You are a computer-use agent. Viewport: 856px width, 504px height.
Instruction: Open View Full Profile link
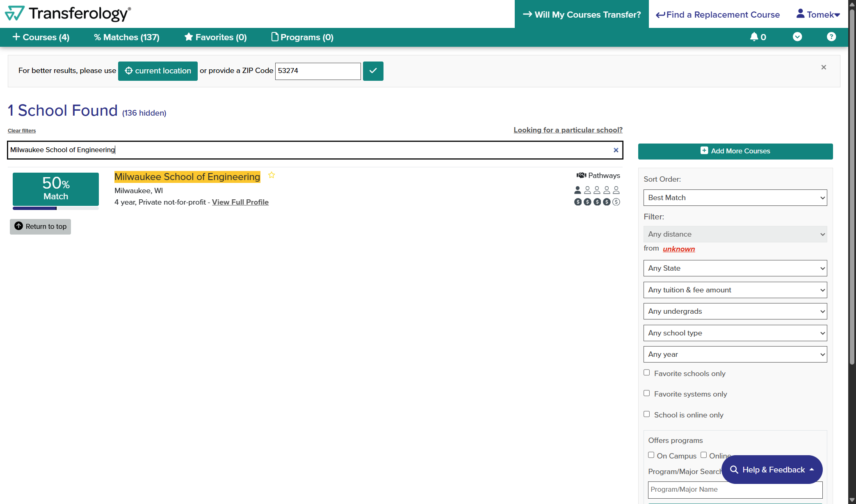click(x=240, y=202)
